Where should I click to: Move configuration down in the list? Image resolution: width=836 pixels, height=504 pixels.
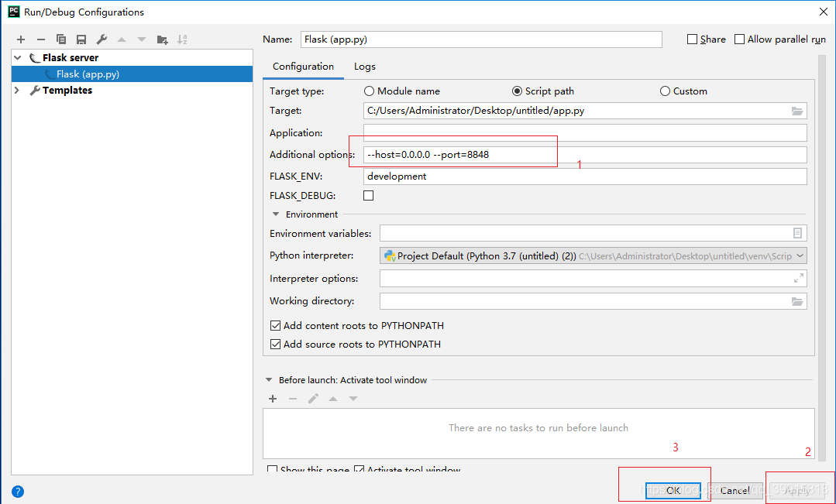click(142, 39)
